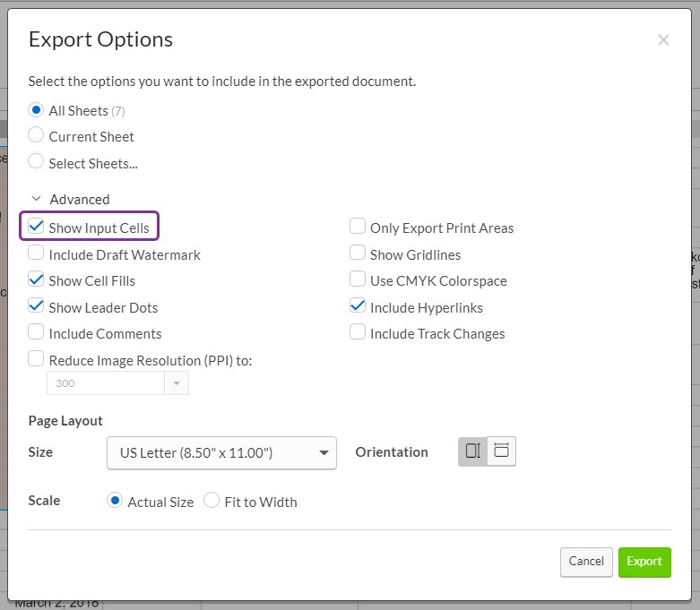
Task: Enable Include Comments option
Action: coord(37,333)
